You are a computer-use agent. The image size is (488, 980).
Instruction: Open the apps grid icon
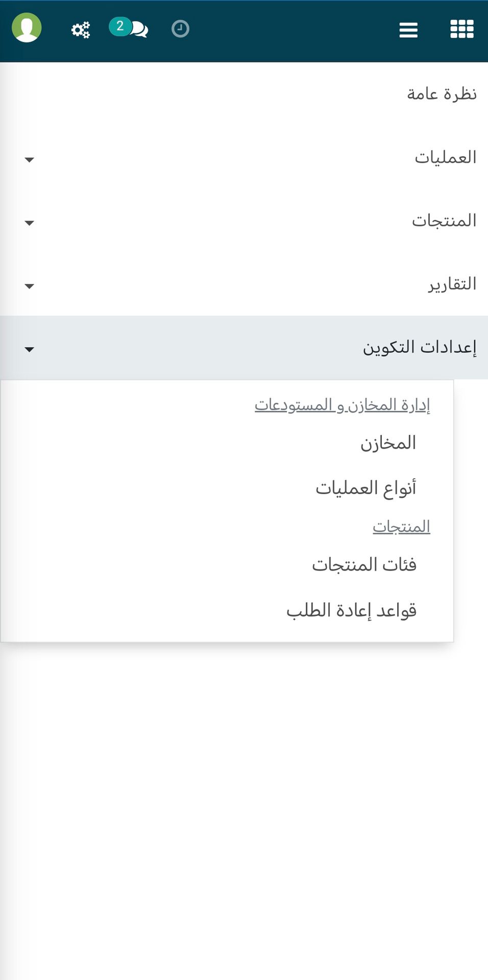(x=462, y=29)
